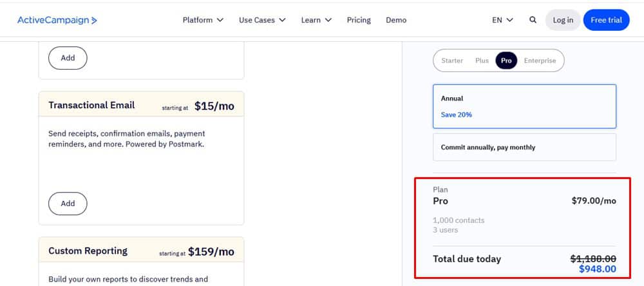The image size is (644, 286).
Task: Expand the Platform menu
Action: pos(203,20)
